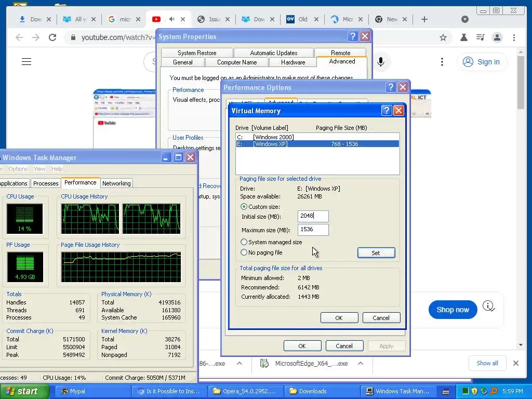This screenshot has width=532, height=399.
Task: Open the View menu in Task Manager
Action: pos(39,169)
